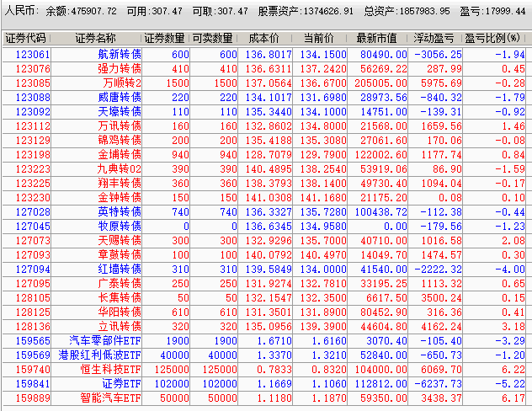
Task: Sort by 证券代码 column header
Action: point(25,38)
